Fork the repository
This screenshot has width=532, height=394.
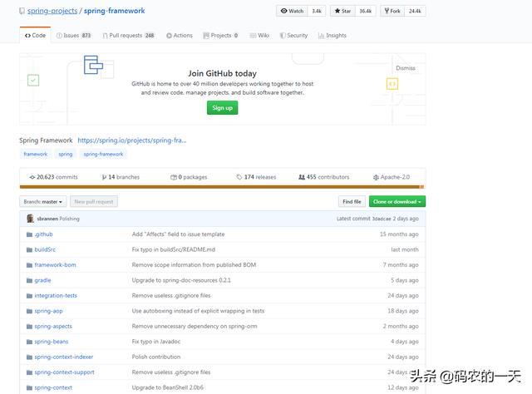click(x=392, y=11)
